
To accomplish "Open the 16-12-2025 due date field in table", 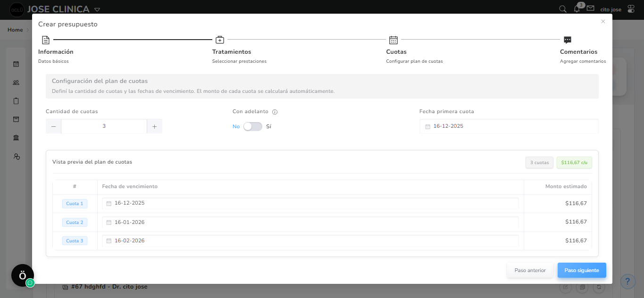I will click(310, 203).
